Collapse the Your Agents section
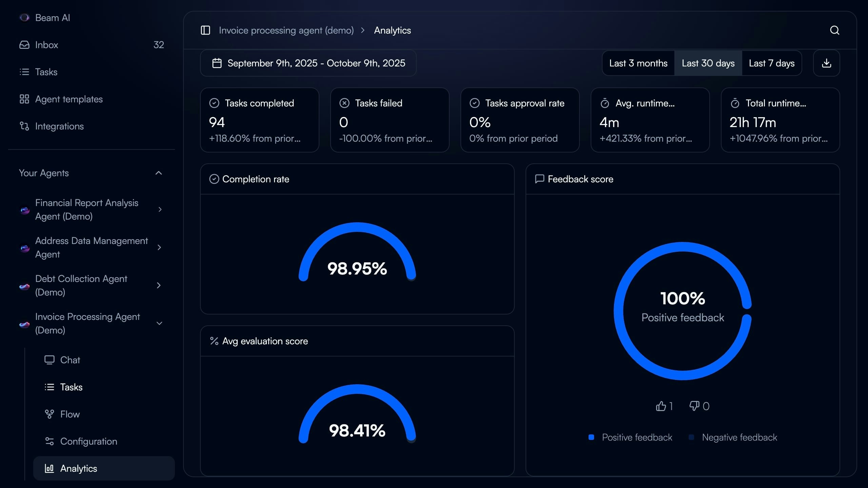The image size is (868, 488). pyautogui.click(x=158, y=173)
